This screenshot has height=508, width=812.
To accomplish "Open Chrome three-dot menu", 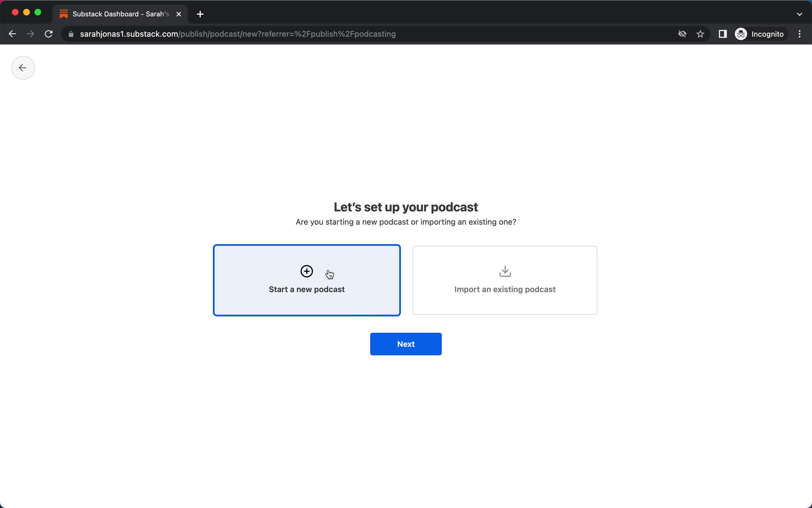I will coord(800,34).
